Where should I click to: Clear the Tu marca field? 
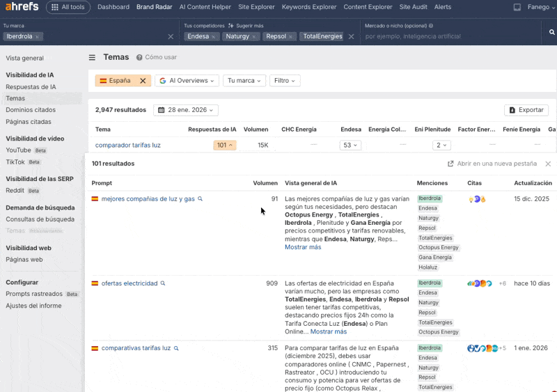point(171,37)
